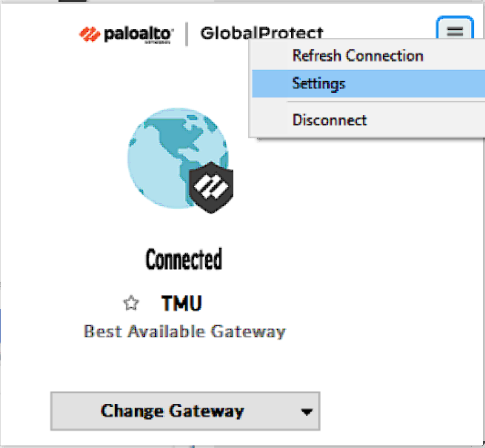Mark TMU gateway as favorite with star
This screenshot has height=448, width=485.
tap(131, 303)
